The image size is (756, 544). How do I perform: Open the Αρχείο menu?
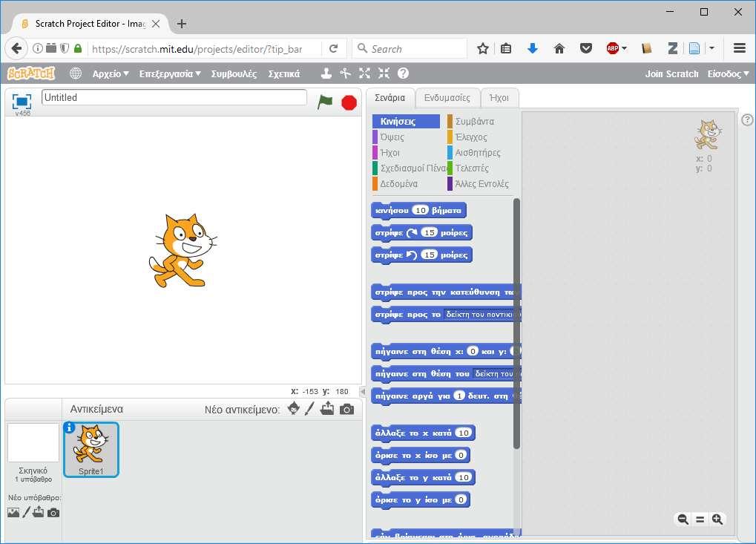(111, 73)
